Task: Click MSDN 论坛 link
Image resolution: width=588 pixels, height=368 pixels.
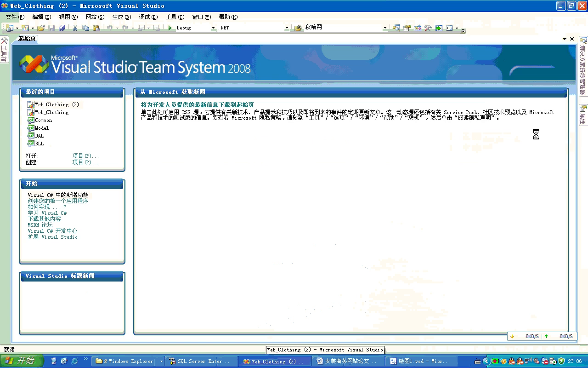Action: click(40, 225)
